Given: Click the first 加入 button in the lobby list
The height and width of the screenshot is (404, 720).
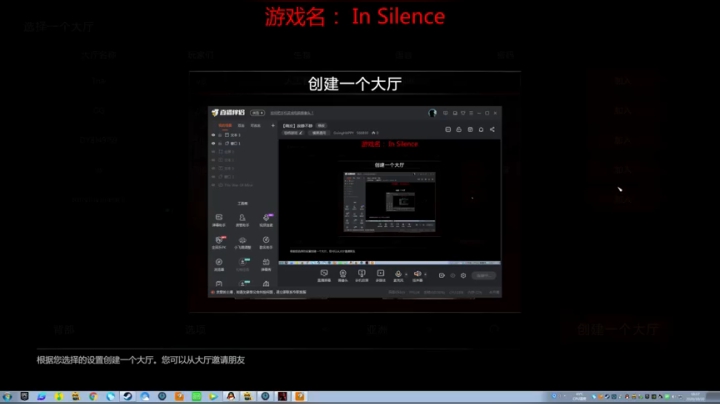Looking at the screenshot, I should 623,81.
